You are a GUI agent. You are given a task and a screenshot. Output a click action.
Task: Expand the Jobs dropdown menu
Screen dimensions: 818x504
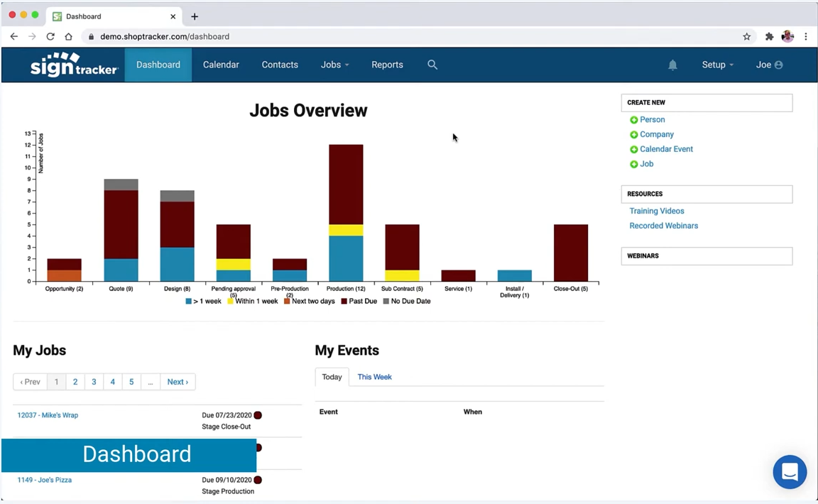[x=334, y=65]
